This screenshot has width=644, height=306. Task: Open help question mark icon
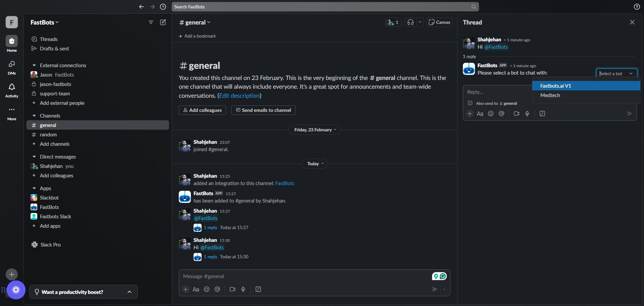637,7
